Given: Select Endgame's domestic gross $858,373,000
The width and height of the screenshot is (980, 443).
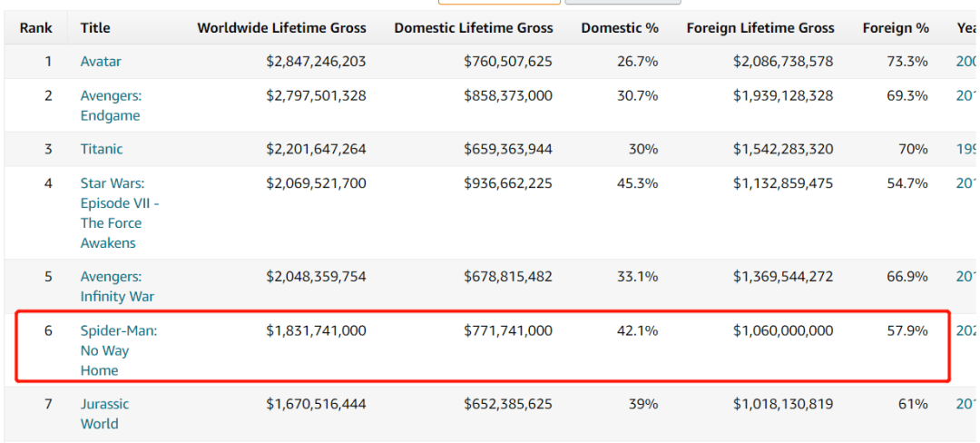Looking at the screenshot, I should (508, 95).
